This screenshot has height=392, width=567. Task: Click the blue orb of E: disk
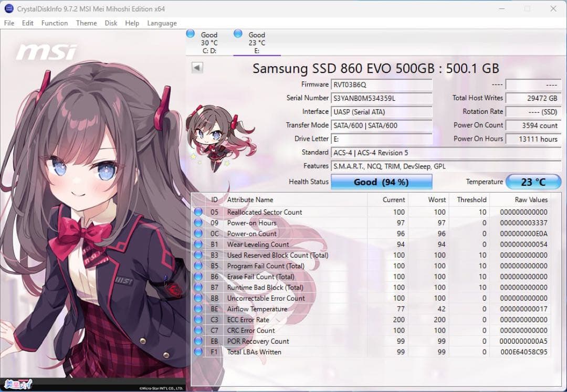click(238, 34)
